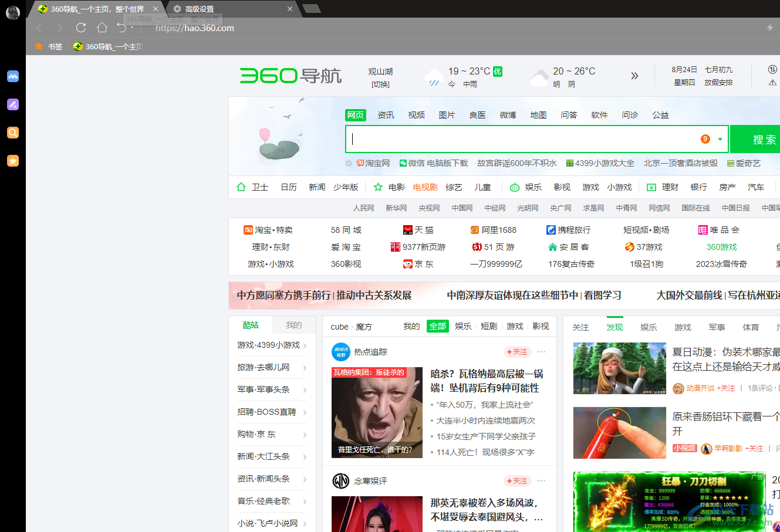The height and width of the screenshot is (532, 780).
Task: Open the 电视剧 category link
Action: (425, 187)
